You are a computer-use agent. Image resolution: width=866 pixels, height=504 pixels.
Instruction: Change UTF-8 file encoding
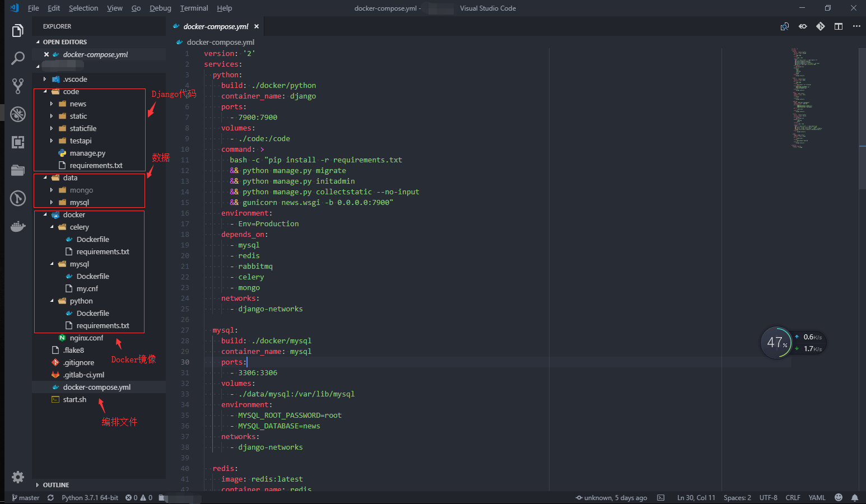pyautogui.click(x=768, y=498)
